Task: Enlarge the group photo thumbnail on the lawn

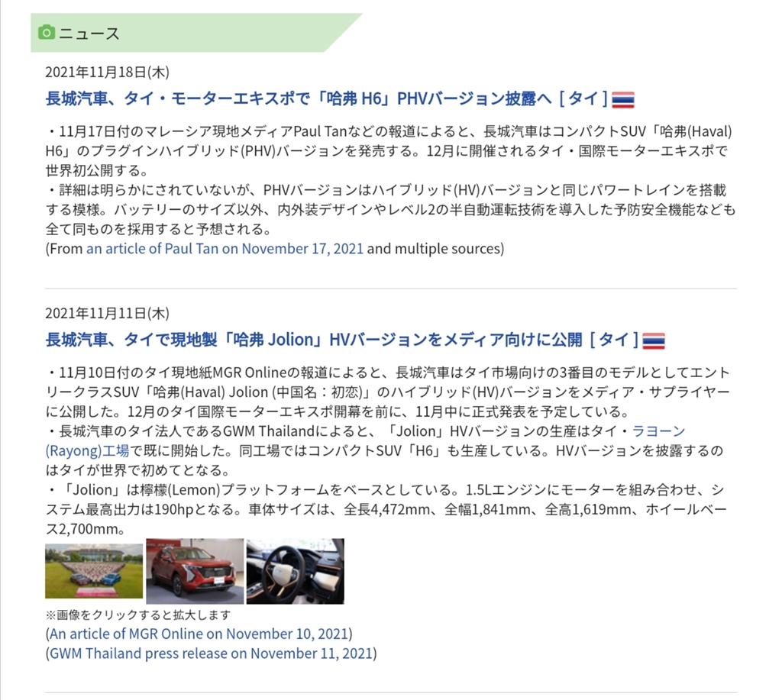Action: point(94,571)
